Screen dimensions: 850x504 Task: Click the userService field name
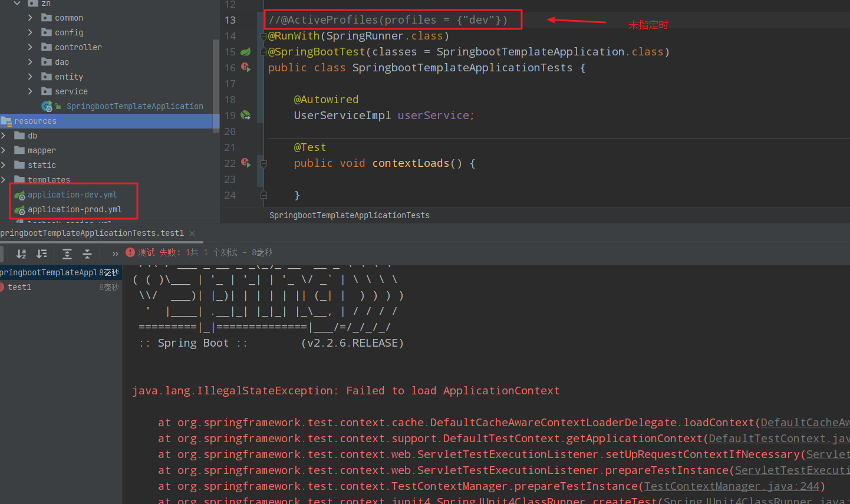(x=433, y=116)
